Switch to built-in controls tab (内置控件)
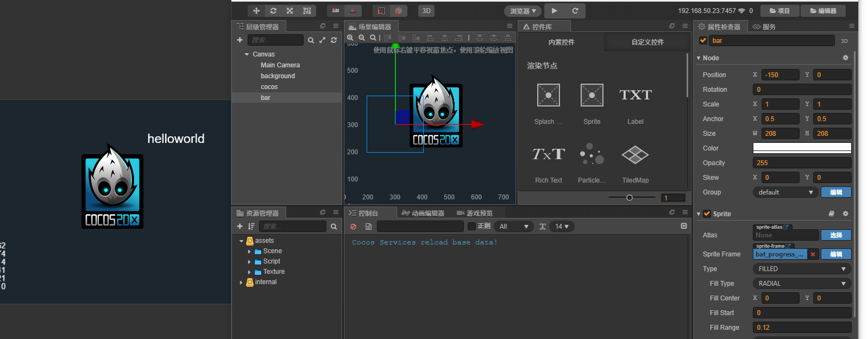 coord(561,42)
